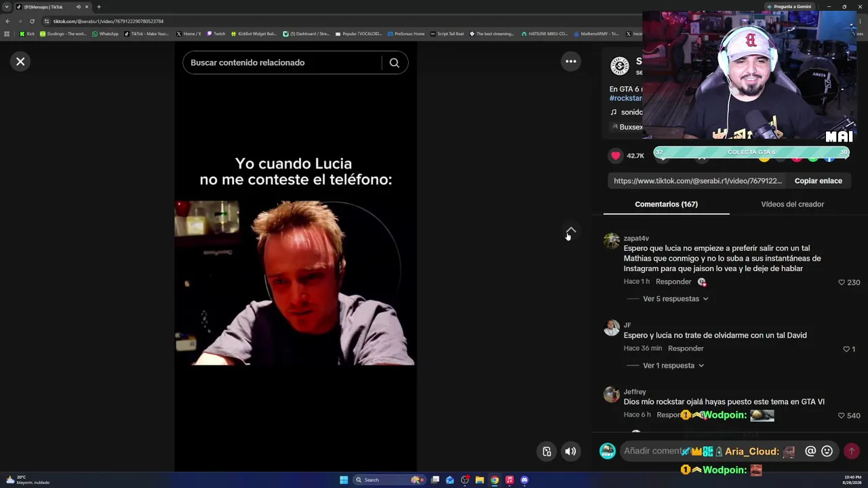The width and height of the screenshot is (868, 488).
Task: Switch to the 'Comentarios (167)' tab
Action: pyautogui.click(x=666, y=204)
